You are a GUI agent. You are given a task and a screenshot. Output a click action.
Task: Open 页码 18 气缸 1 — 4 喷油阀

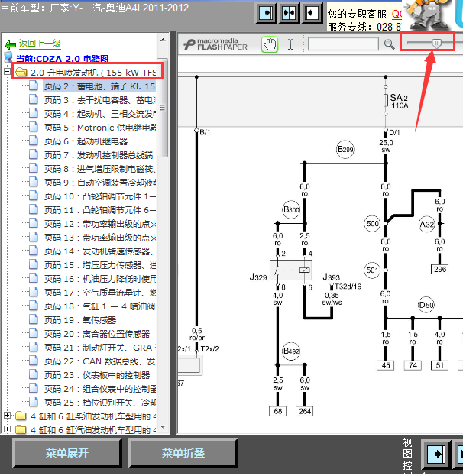coord(99,306)
